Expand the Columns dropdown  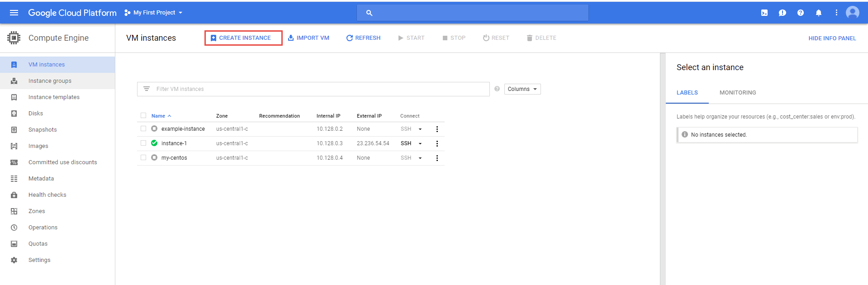tap(522, 89)
